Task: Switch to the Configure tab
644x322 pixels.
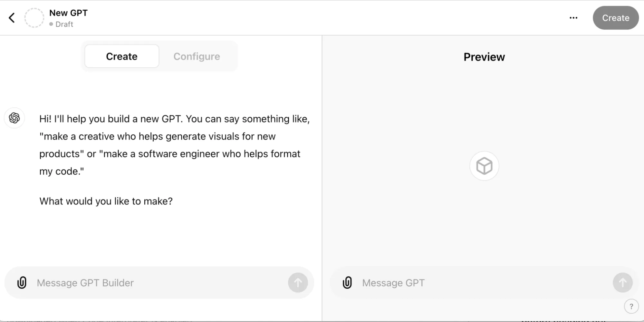Action: tap(197, 56)
